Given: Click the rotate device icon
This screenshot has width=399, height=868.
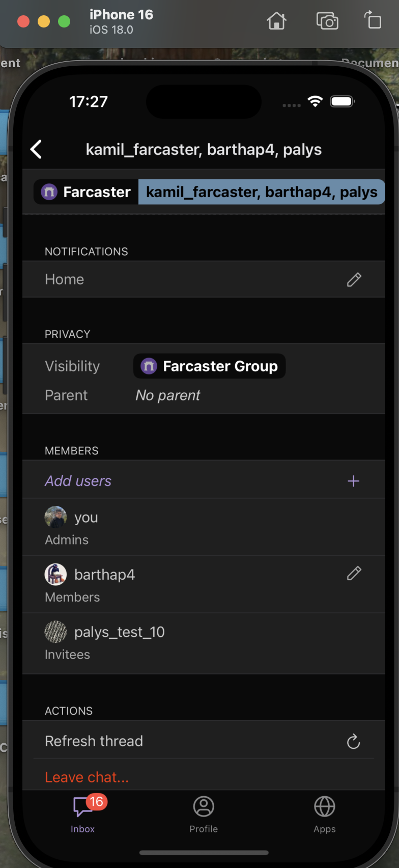Looking at the screenshot, I should 373,21.
